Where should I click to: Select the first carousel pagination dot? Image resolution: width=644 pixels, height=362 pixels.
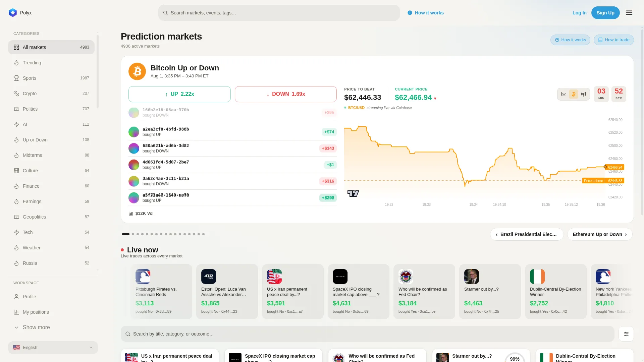click(x=126, y=234)
